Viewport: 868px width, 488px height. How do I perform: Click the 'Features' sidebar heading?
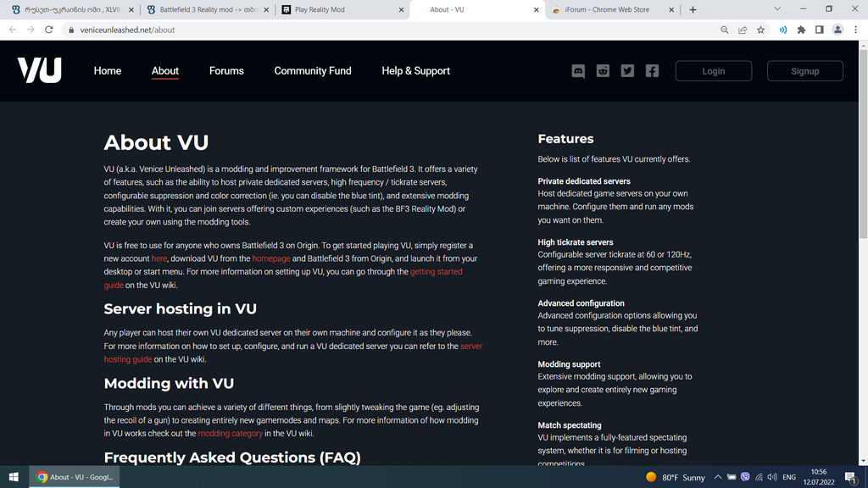coord(565,139)
